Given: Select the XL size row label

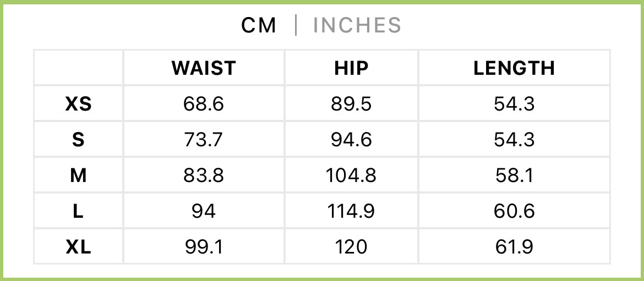Looking at the screenshot, I should (79, 247).
